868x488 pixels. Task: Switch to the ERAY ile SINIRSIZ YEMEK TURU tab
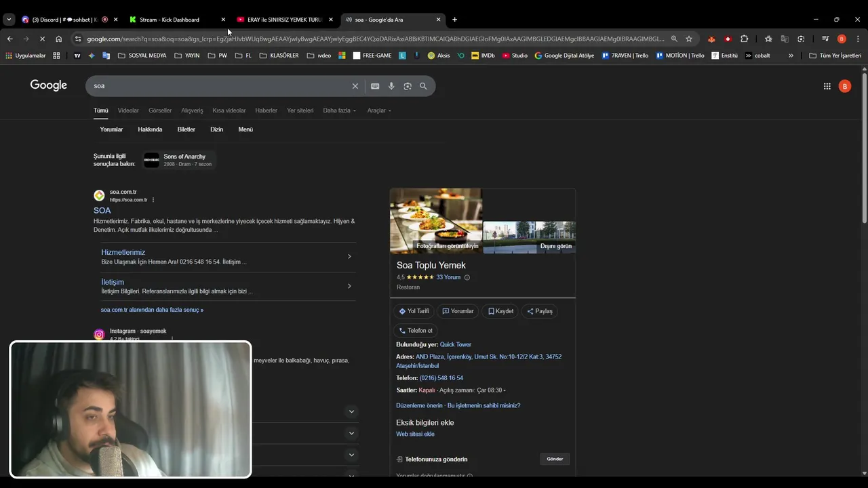[285, 20]
